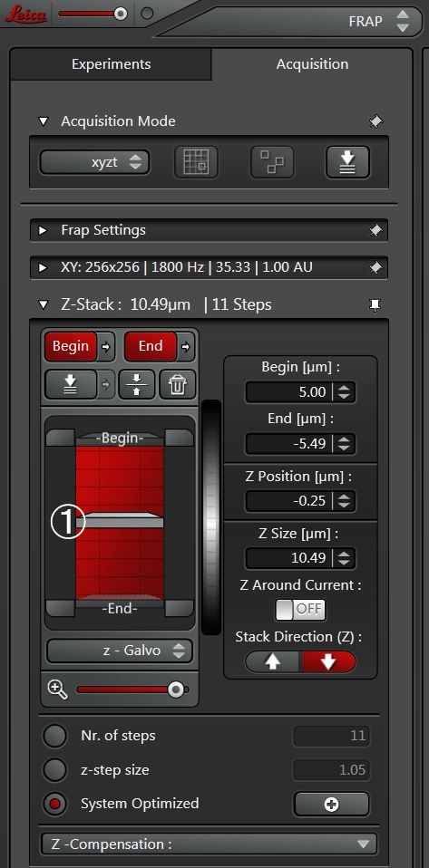Click the red Begin button

tap(71, 346)
